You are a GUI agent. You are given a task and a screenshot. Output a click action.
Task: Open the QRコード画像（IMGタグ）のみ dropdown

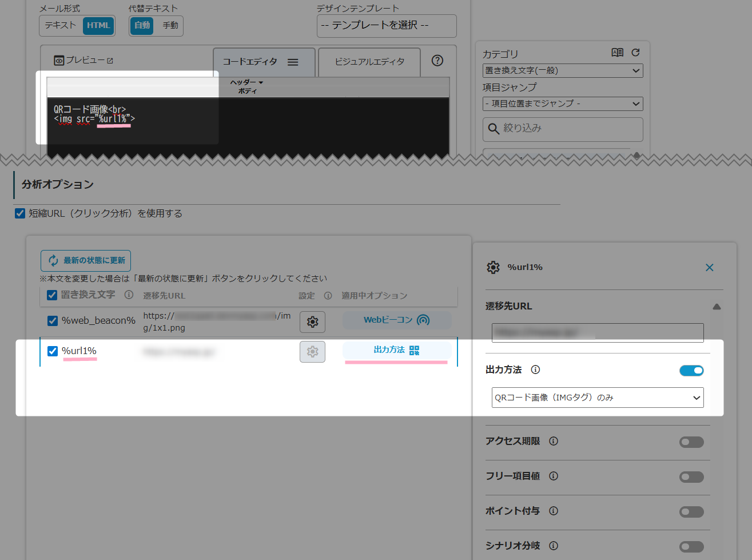click(x=597, y=398)
